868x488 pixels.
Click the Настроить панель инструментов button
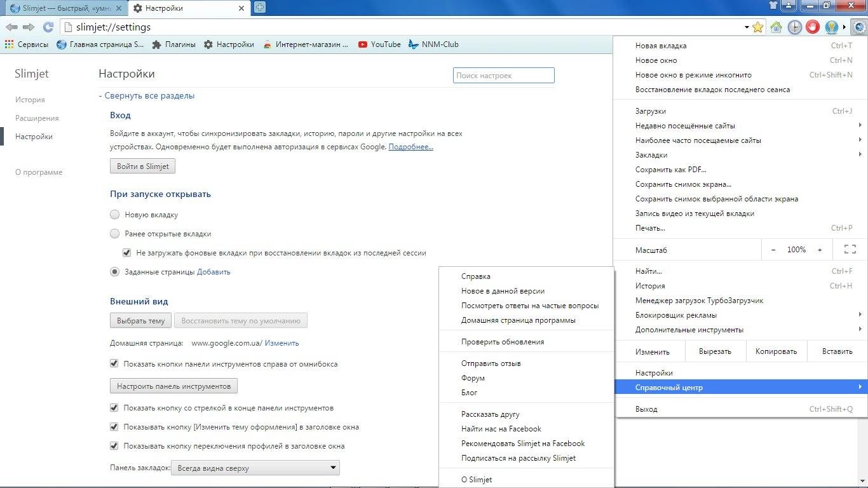click(174, 386)
